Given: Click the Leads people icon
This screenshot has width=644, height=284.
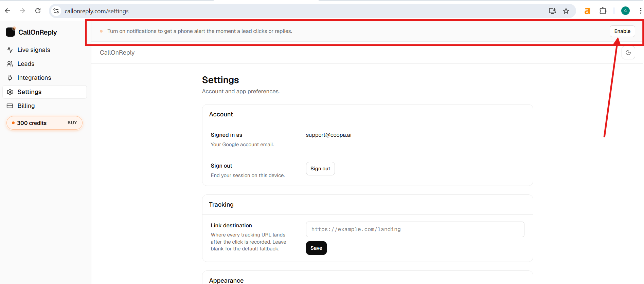Looking at the screenshot, I should [10, 64].
